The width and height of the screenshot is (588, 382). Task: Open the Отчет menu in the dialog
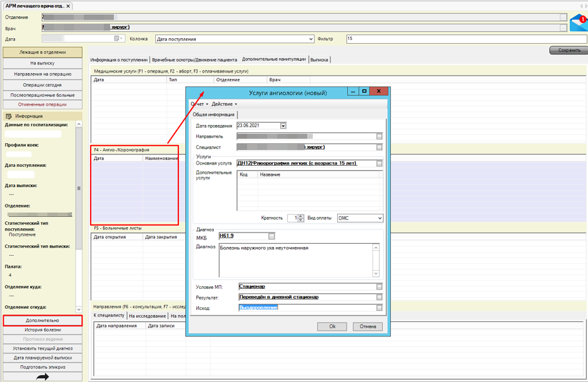(x=199, y=104)
